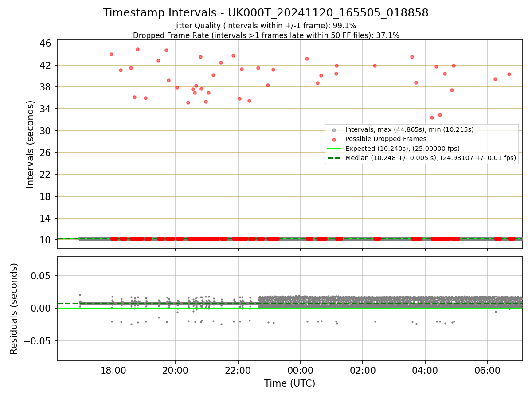
Task: Click the lowest red dropped-frame dot near 32 seconds
Action: [x=432, y=117]
